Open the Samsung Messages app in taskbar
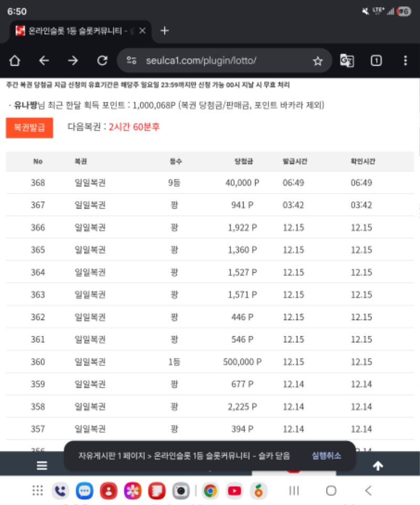The image size is (420, 505). point(85,491)
